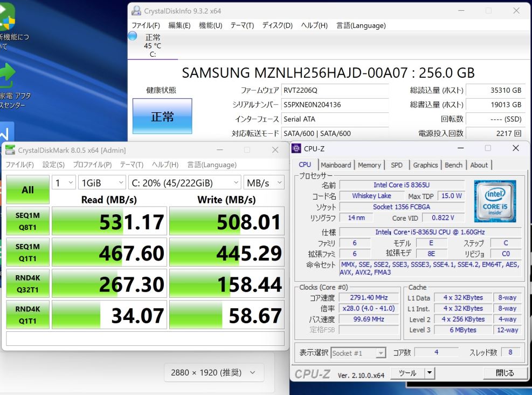This screenshot has height=395, width=532.
Task: Open ファイル(F) menu in CrystalDiskInfo
Action: coord(146,25)
